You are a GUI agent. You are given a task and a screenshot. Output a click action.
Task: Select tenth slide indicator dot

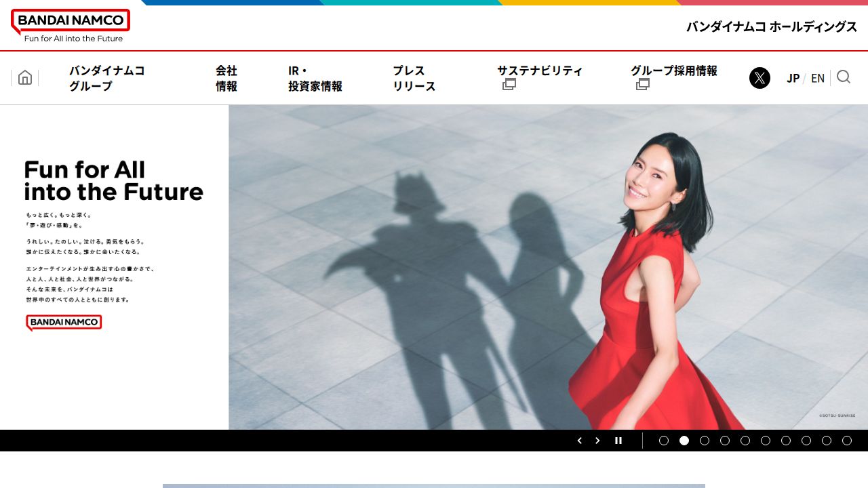pyautogui.click(x=847, y=441)
